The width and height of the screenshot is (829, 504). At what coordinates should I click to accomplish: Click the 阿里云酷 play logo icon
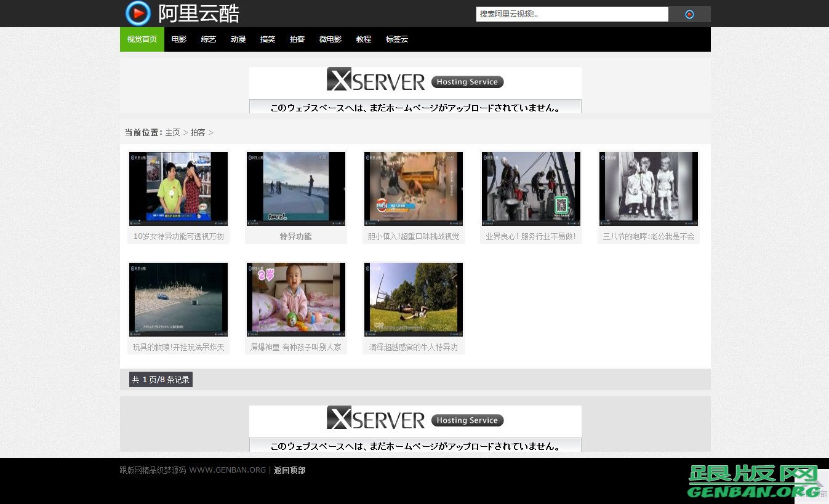pos(138,14)
